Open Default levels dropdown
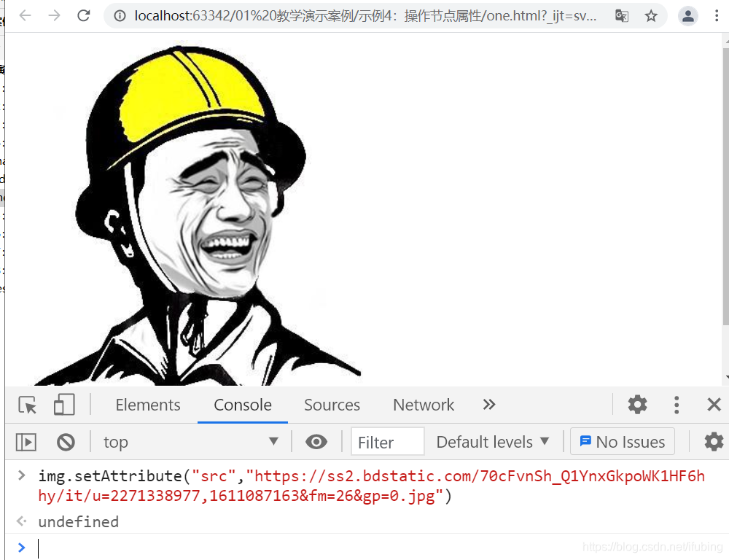 pyautogui.click(x=493, y=442)
